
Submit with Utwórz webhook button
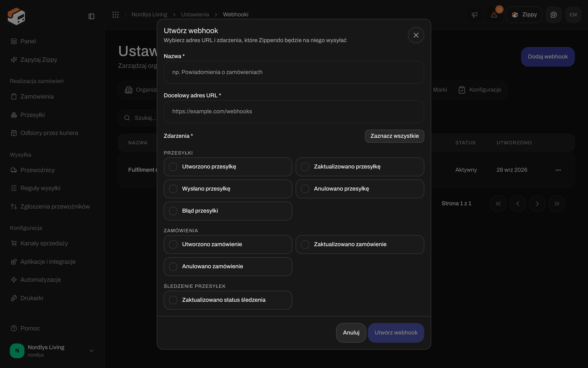[396, 333]
